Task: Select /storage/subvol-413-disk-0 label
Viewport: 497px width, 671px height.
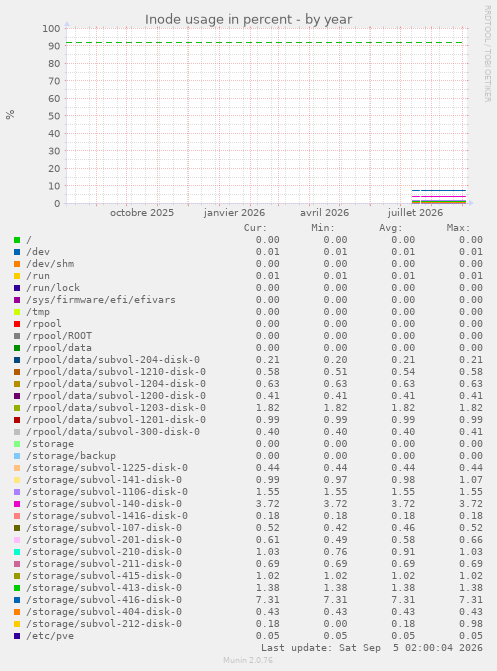Action: click(104, 588)
